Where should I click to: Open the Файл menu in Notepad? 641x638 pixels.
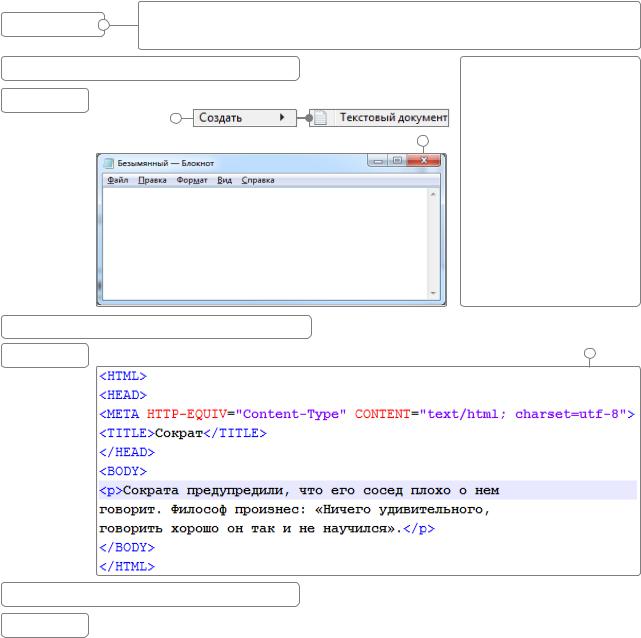(x=117, y=180)
